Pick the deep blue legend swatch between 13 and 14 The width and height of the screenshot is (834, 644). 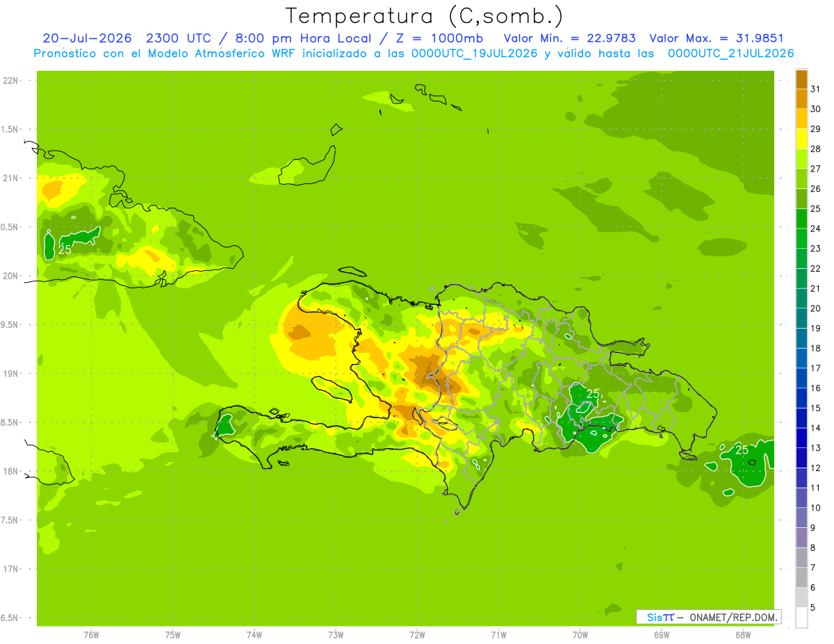coord(801,437)
